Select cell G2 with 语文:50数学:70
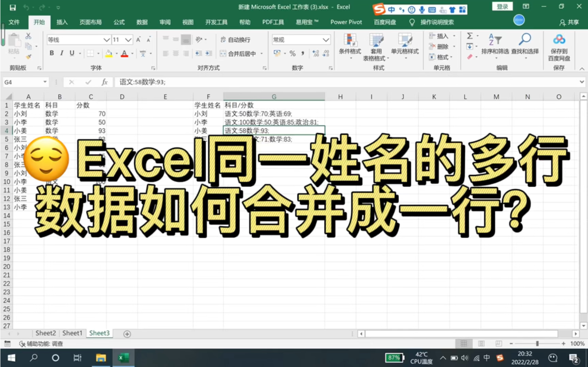 274,114
